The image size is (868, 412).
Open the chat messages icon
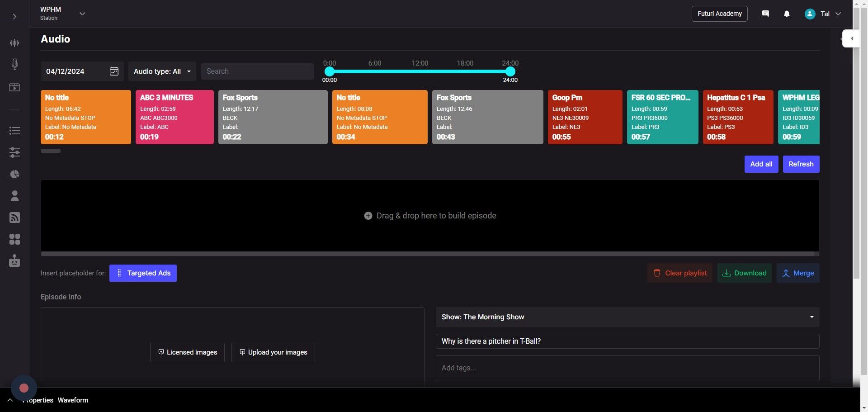[x=765, y=14]
